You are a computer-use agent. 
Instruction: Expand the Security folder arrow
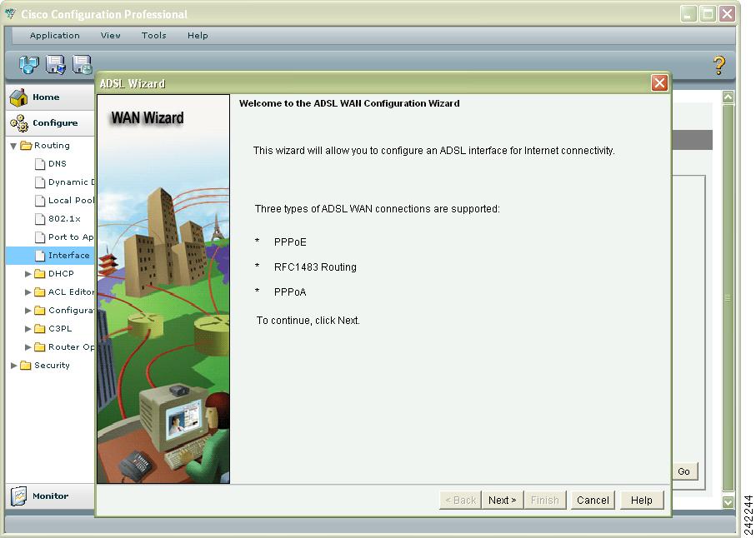pyautogui.click(x=14, y=366)
